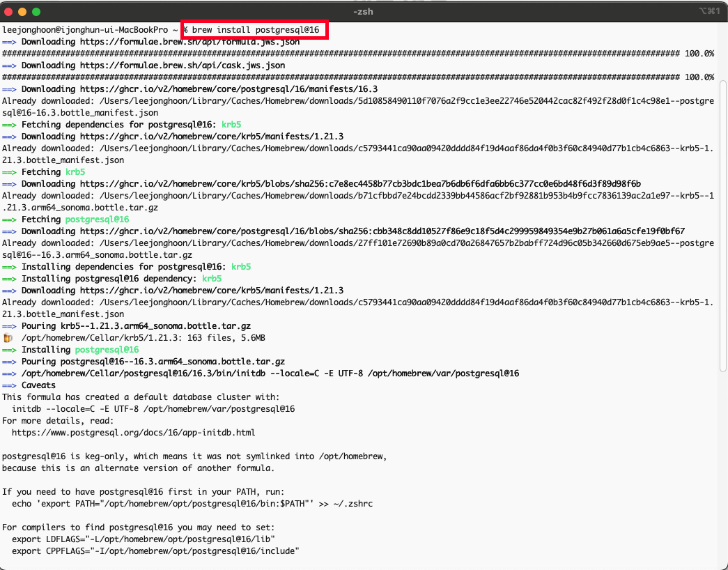Click the Cellar/krb5/1.21.3 163 files text
Screen dimensions: 728x570
[x=144, y=338]
